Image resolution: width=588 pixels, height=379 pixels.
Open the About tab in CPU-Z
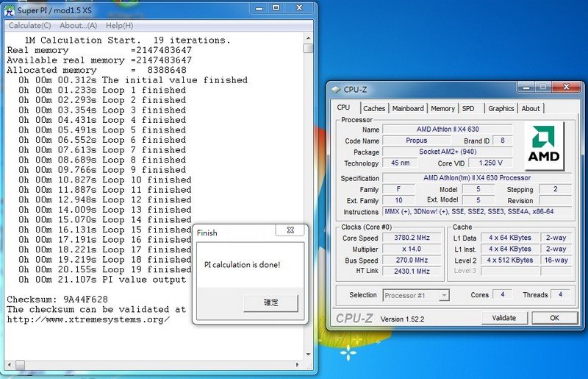(530, 109)
